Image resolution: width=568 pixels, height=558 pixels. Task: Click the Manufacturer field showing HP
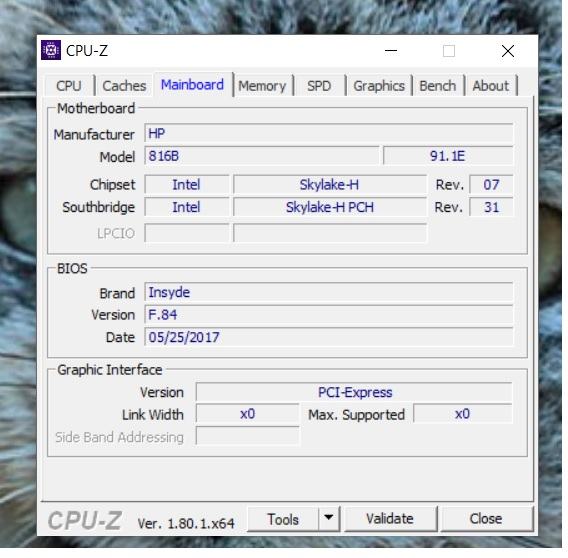coord(329,133)
